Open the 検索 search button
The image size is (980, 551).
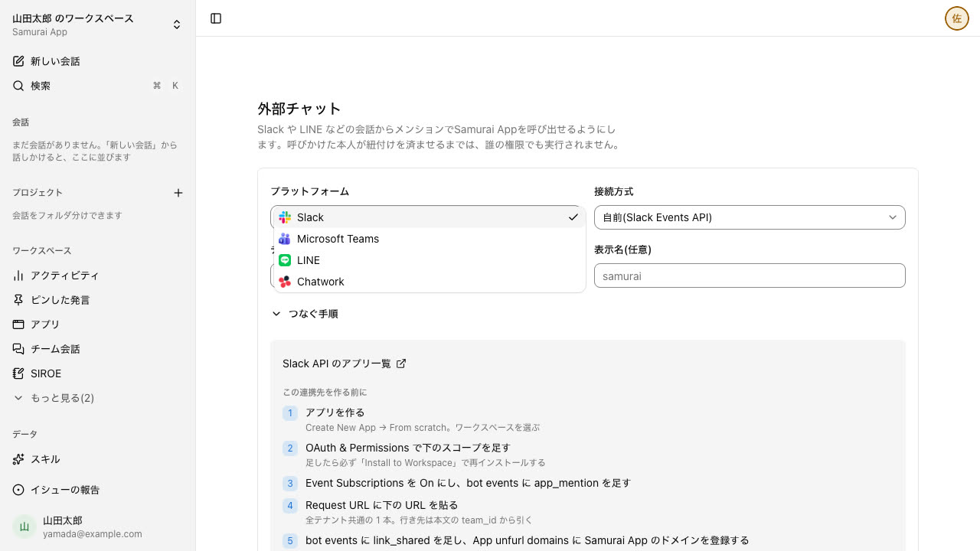pyautogui.click(x=97, y=86)
